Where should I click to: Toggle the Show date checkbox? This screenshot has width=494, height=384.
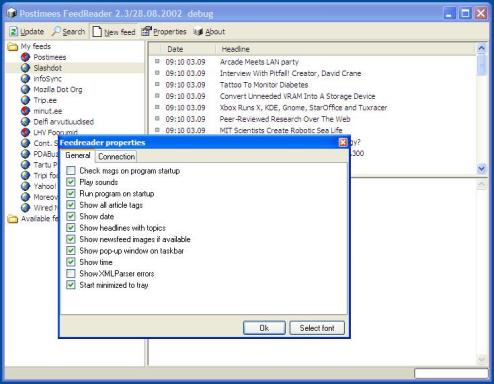tap(71, 216)
